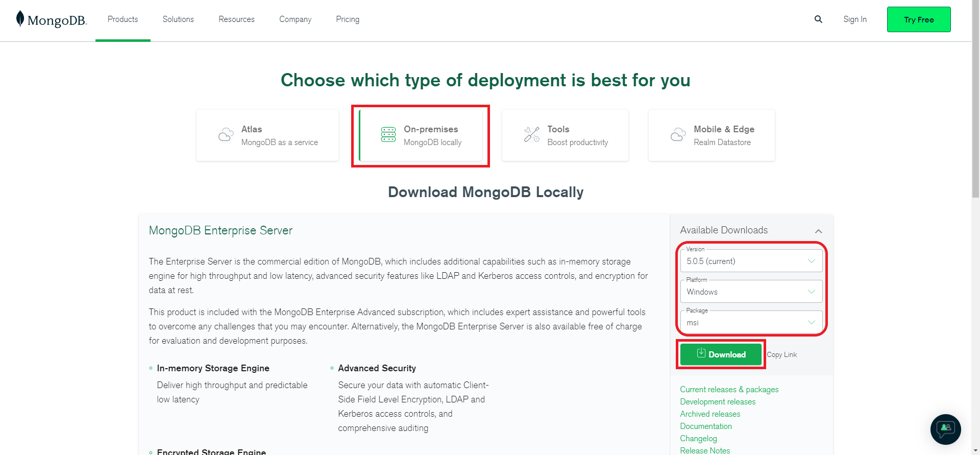Click the Advanced Security feature title

click(377, 368)
